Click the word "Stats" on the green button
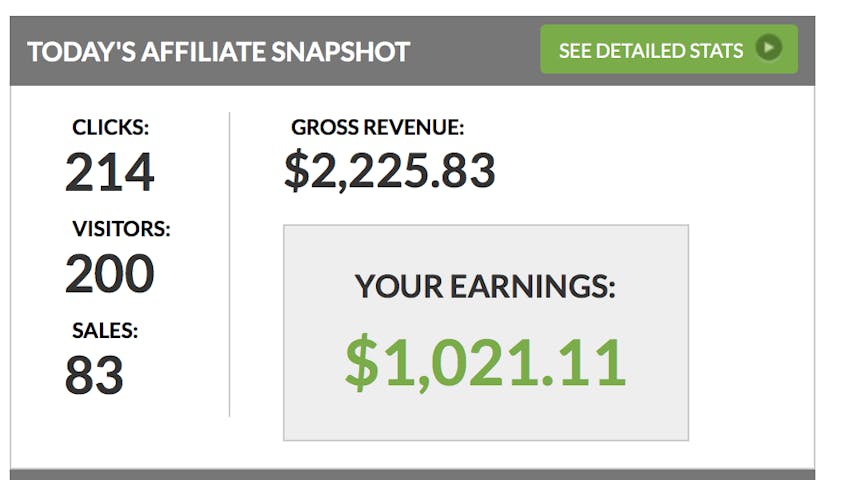This screenshot has width=848, height=480. [x=716, y=50]
